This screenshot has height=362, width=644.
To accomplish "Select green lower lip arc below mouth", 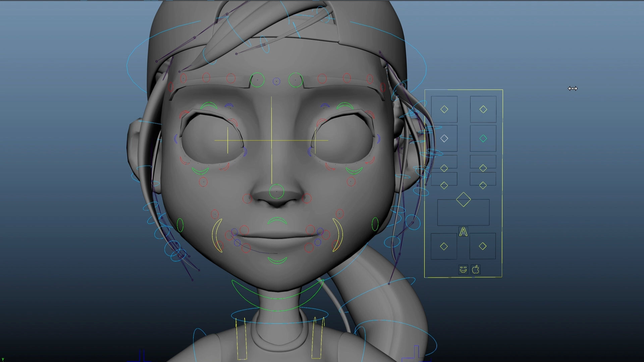I will 277,260.
